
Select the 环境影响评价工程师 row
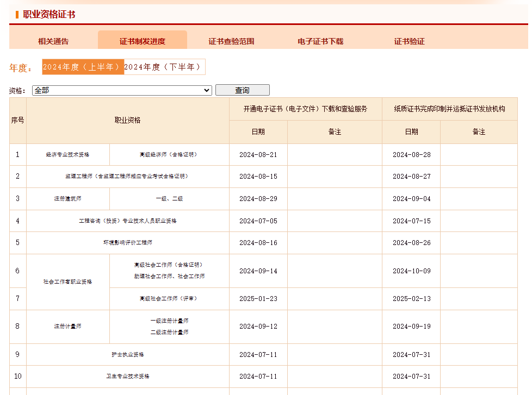click(x=127, y=243)
